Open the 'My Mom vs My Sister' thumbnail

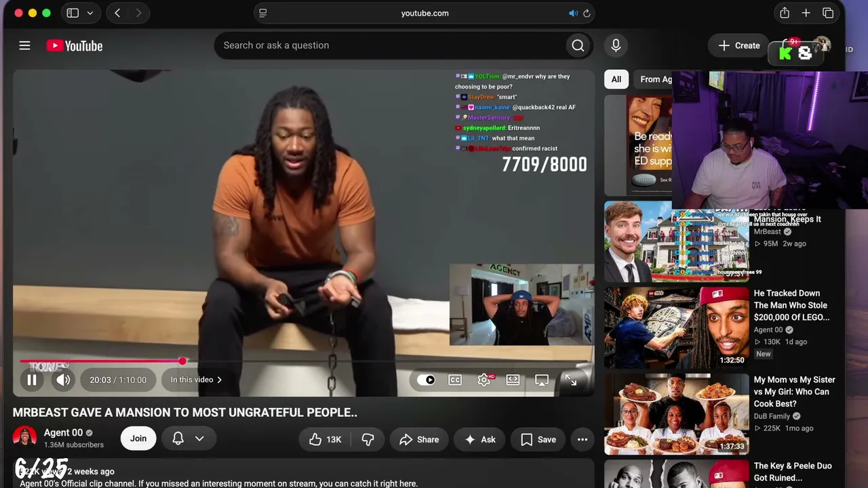click(x=677, y=414)
